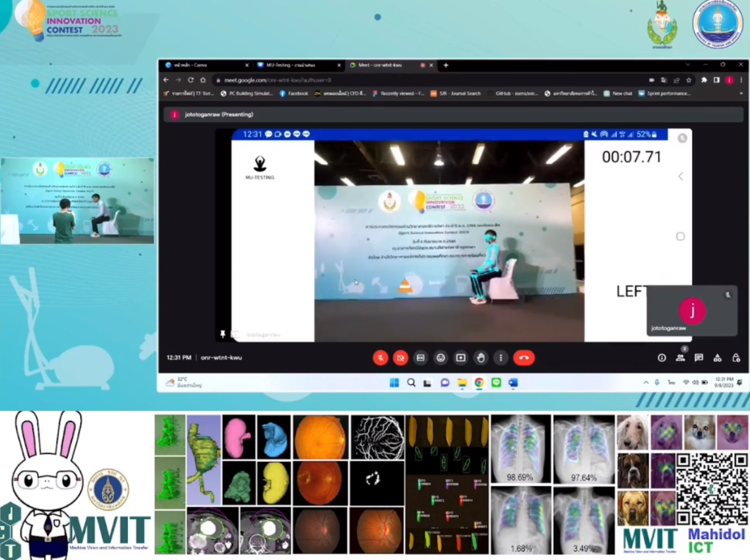Image resolution: width=750 pixels, height=560 pixels.
Task: Open host controls lock icon
Action: click(736, 358)
